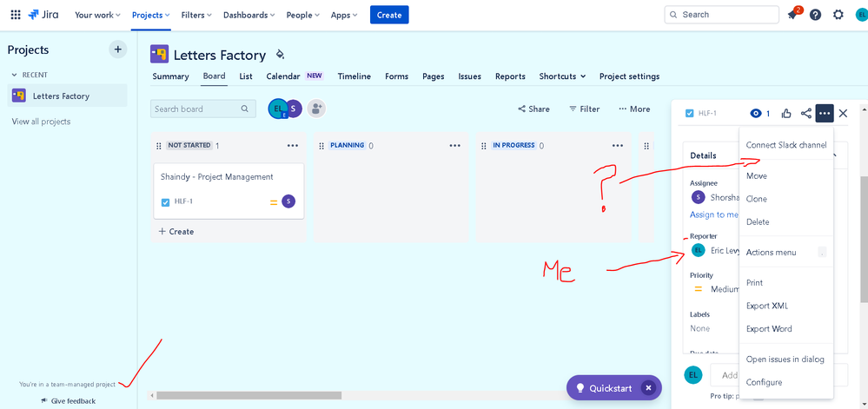Open the settings gear icon
This screenshot has height=409, width=868.
[x=838, y=15]
